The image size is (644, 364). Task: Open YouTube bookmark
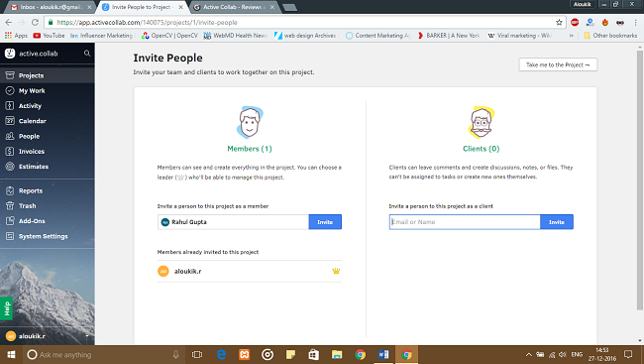(49, 36)
